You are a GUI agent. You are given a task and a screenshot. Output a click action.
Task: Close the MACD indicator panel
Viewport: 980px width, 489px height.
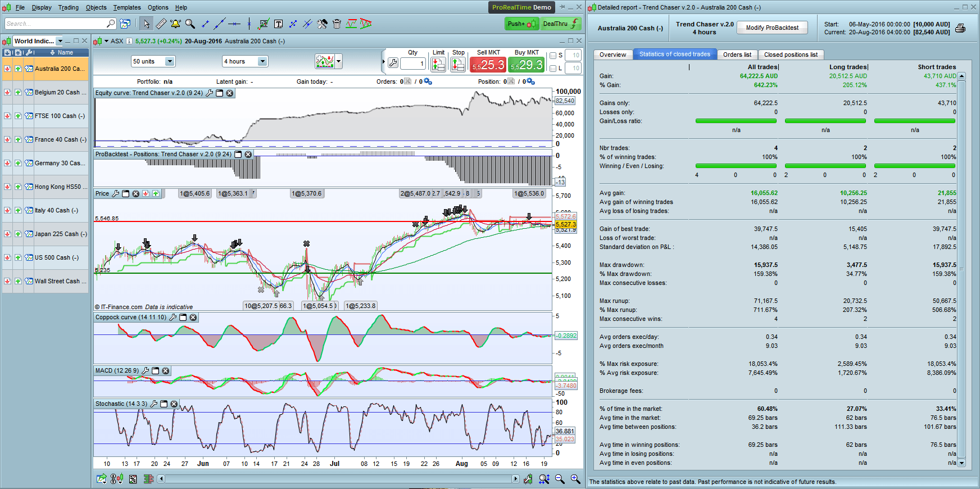point(166,371)
